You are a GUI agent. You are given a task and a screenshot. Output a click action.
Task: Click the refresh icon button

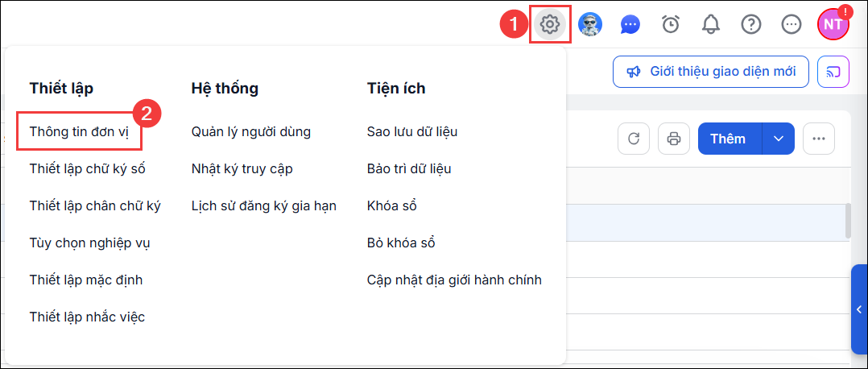point(633,139)
